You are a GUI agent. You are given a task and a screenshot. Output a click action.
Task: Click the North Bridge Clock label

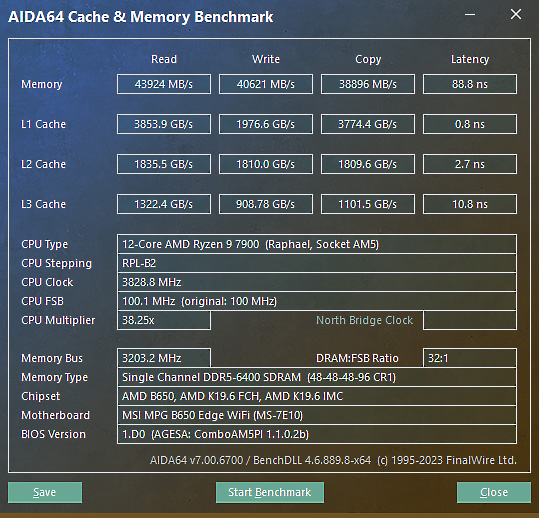[x=364, y=320]
